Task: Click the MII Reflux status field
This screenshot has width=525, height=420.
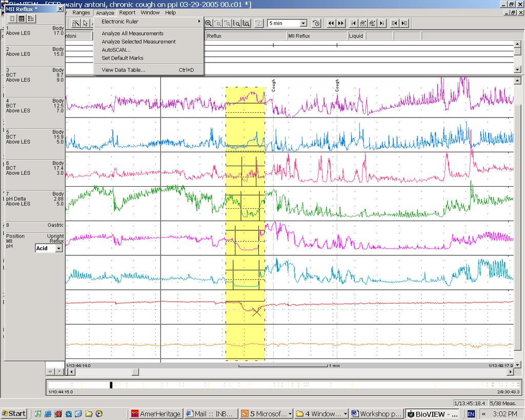Action: 317,36
